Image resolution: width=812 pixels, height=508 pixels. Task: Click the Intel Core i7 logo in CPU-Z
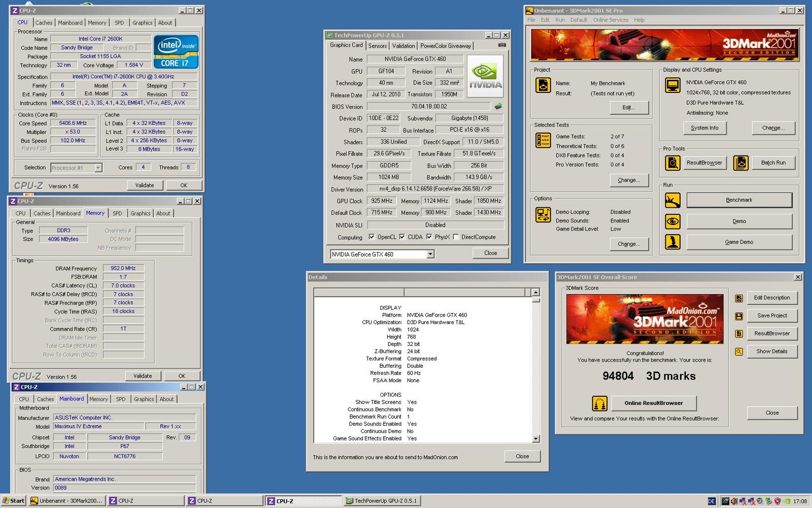(x=176, y=52)
